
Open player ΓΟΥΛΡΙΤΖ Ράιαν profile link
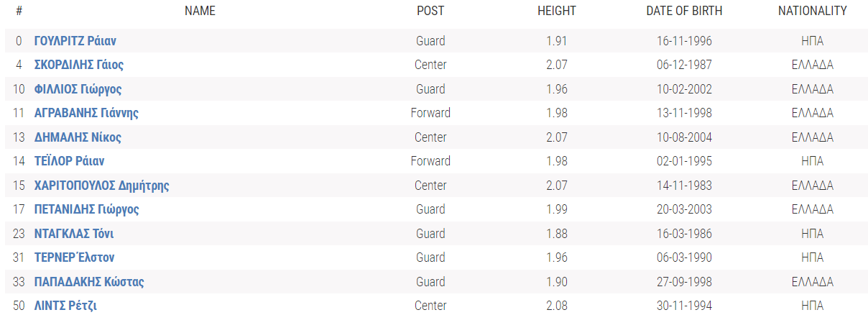click(75, 41)
